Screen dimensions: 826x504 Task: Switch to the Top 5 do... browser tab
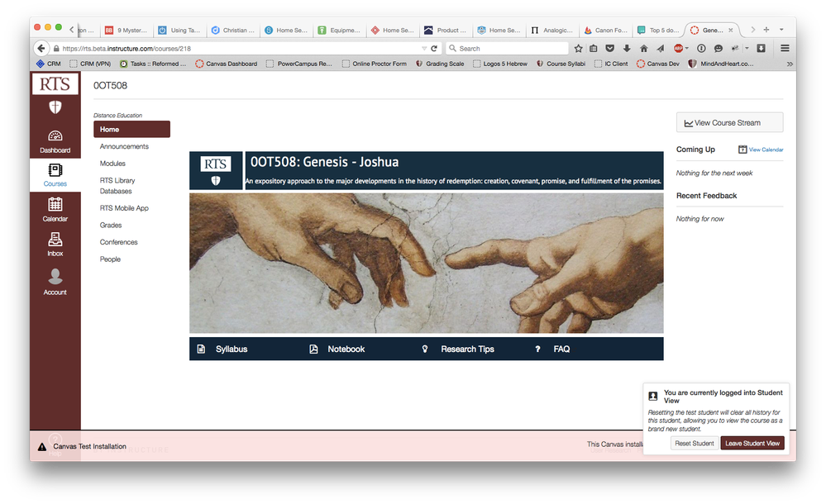click(x=659, y=30)
